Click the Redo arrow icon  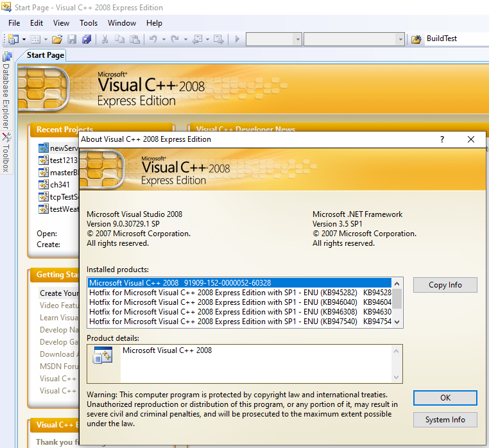175,39
